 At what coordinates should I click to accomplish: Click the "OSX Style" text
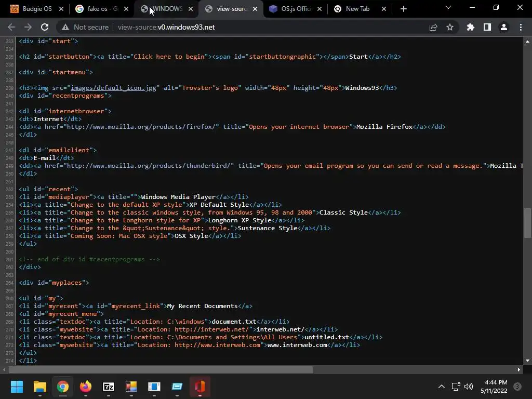[191, 236]
